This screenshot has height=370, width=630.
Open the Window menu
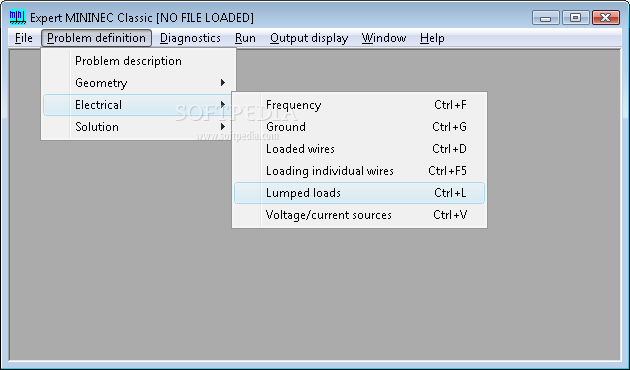[384, 38]
